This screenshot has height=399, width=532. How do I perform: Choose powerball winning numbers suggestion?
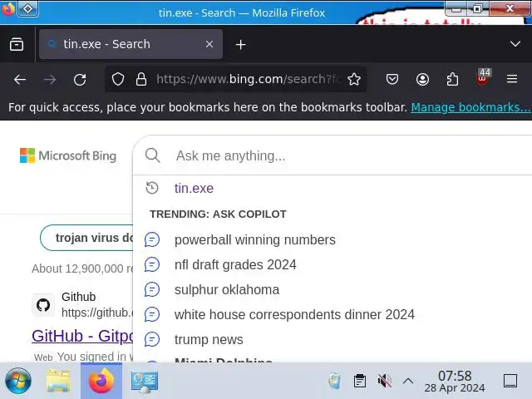[255, 240]
